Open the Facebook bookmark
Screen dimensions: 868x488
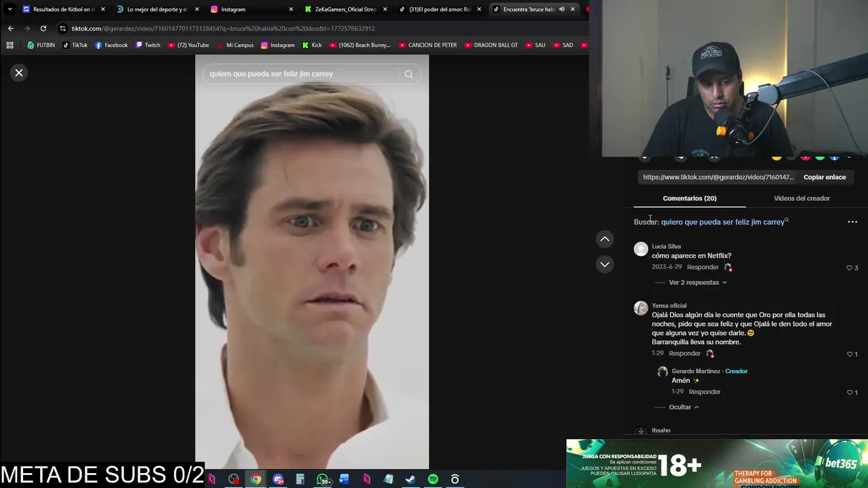click(111, 45)
